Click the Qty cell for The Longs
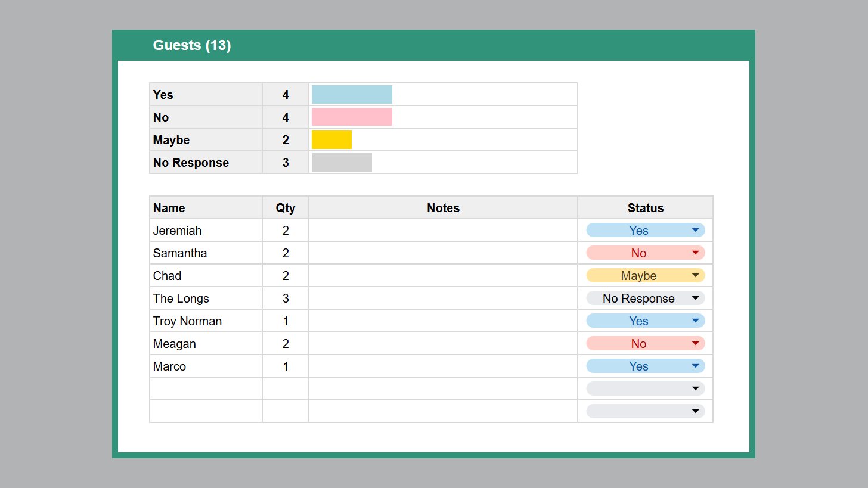Viewport: 868px width, 488px height. coord(286,299)
